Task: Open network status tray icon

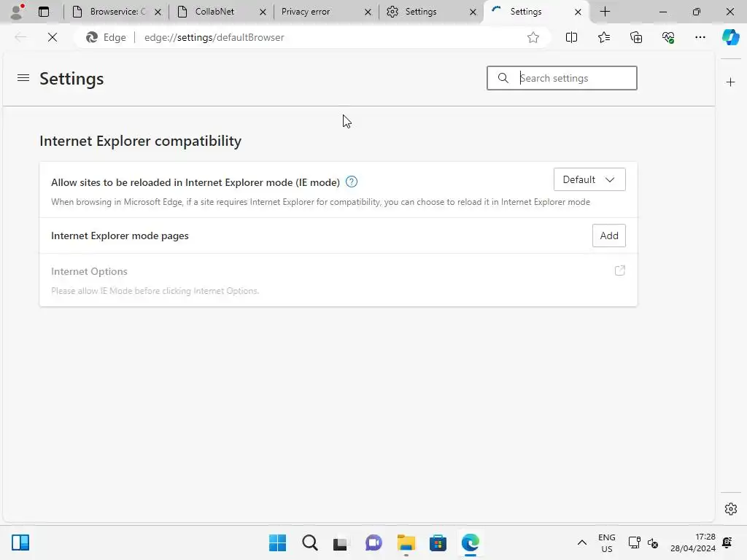Action: [x=634, y=542]
